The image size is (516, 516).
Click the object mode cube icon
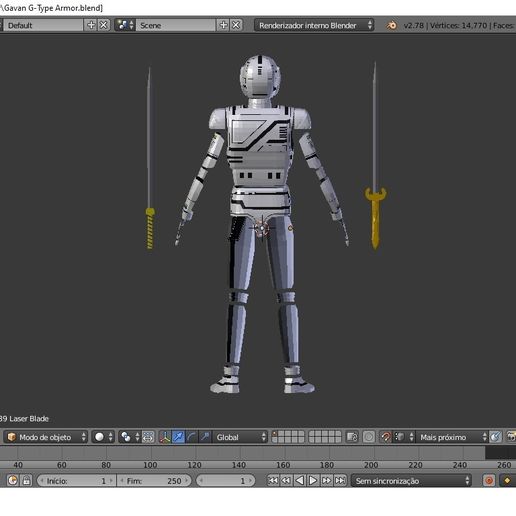point(12,437)
